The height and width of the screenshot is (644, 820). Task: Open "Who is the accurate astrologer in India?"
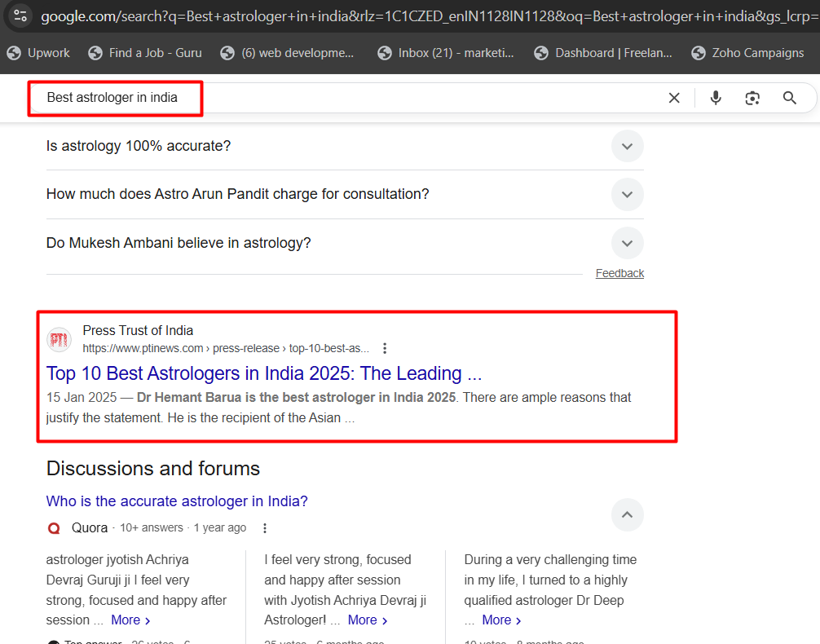(x=177, y=501)
